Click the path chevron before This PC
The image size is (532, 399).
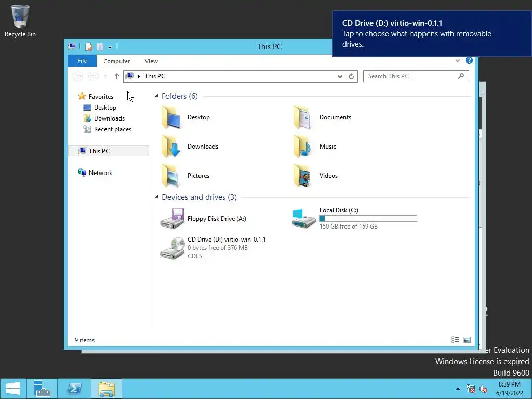pyautogui.click(x=138, y=76)
